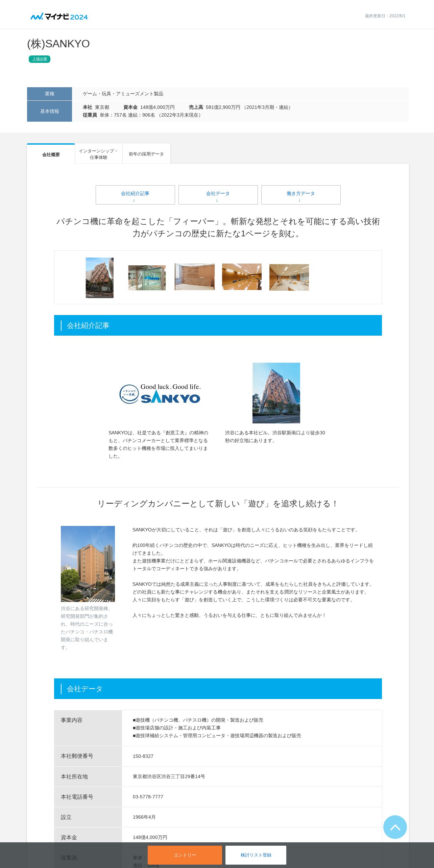Open the headquarters building exterior thumbnail

point(100,278)
